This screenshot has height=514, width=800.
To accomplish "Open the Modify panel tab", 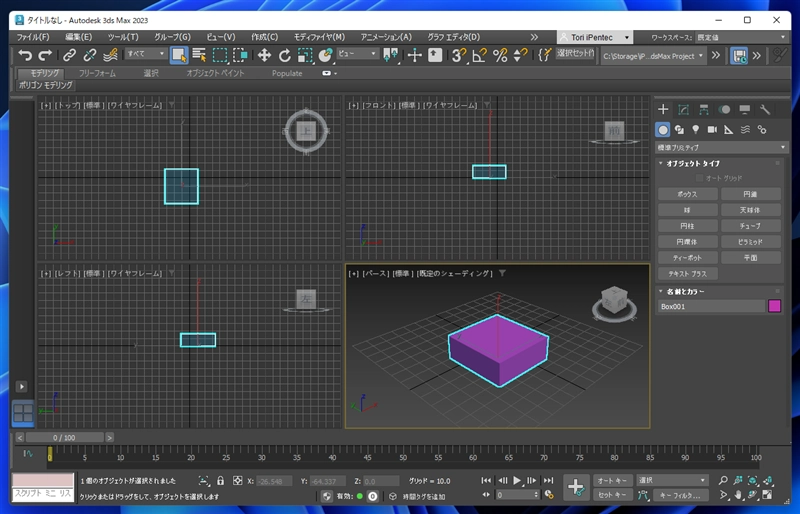I will [x=683, y=109].
